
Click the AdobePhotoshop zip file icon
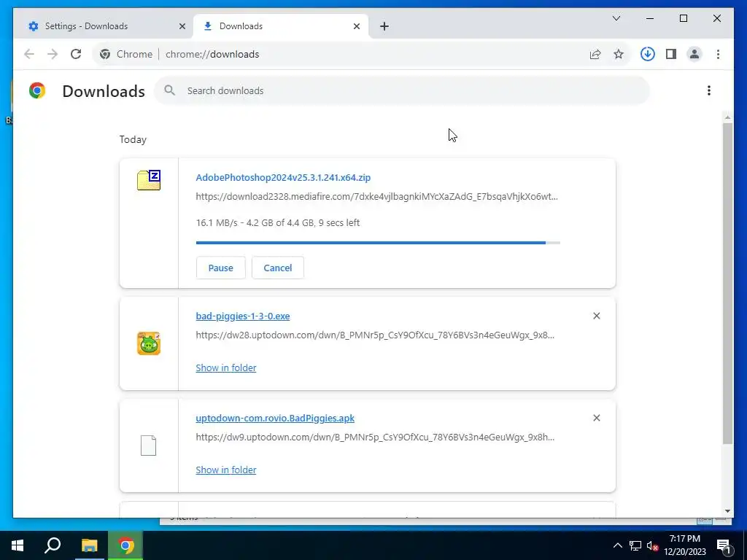click(x=149, y=180)
